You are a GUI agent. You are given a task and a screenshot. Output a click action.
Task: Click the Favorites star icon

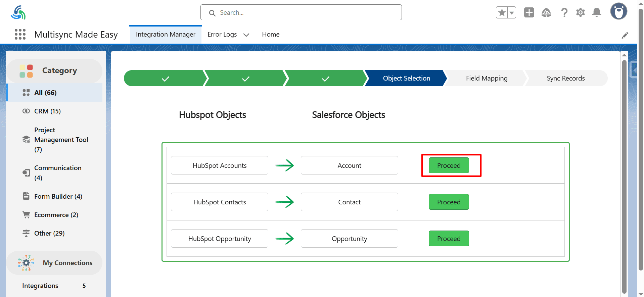coord(502,13)
